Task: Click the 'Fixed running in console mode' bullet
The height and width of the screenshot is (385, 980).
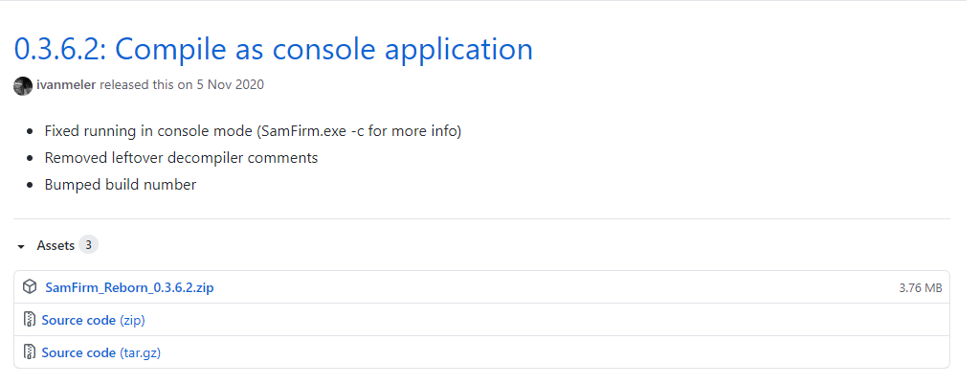Action: click(x=253, y=132)
